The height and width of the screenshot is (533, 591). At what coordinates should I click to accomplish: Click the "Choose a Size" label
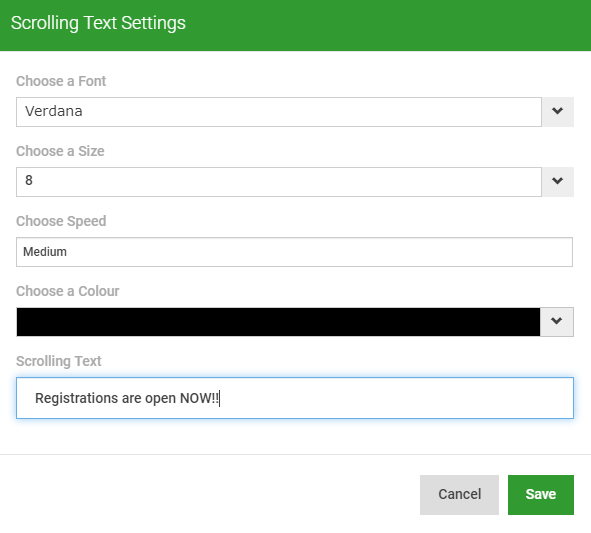pos(60,151)
